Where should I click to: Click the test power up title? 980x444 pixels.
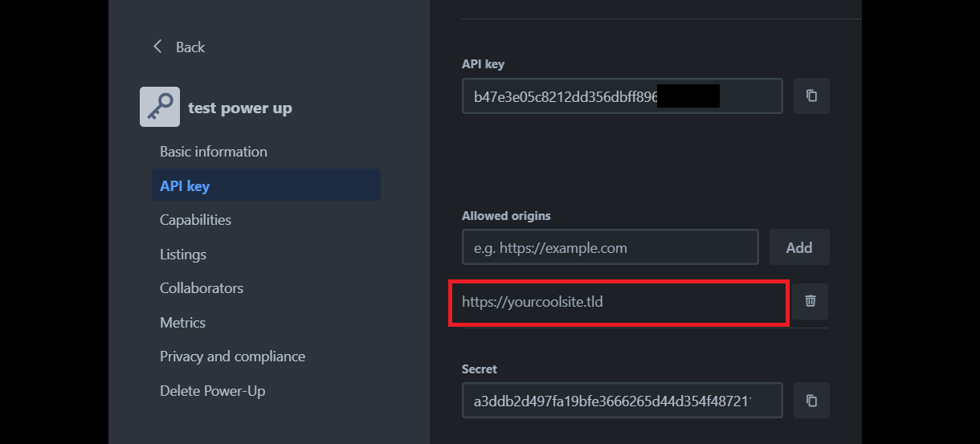pos(240,108)
